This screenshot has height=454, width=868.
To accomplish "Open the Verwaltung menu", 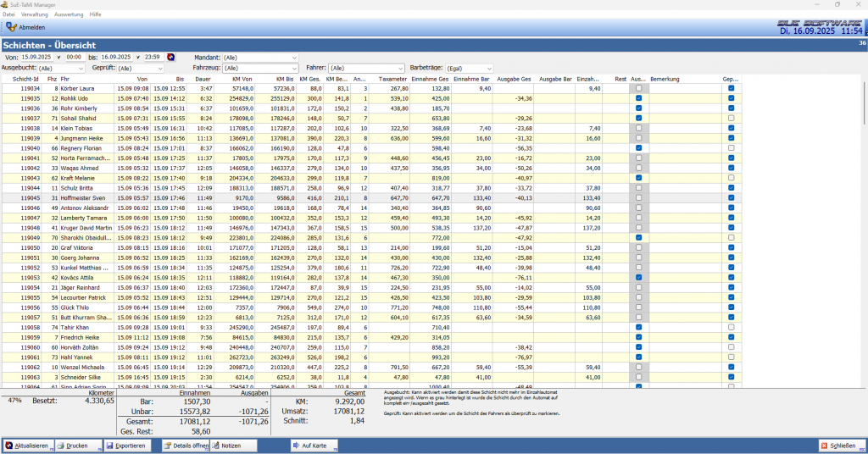I will tap(34, 14).
